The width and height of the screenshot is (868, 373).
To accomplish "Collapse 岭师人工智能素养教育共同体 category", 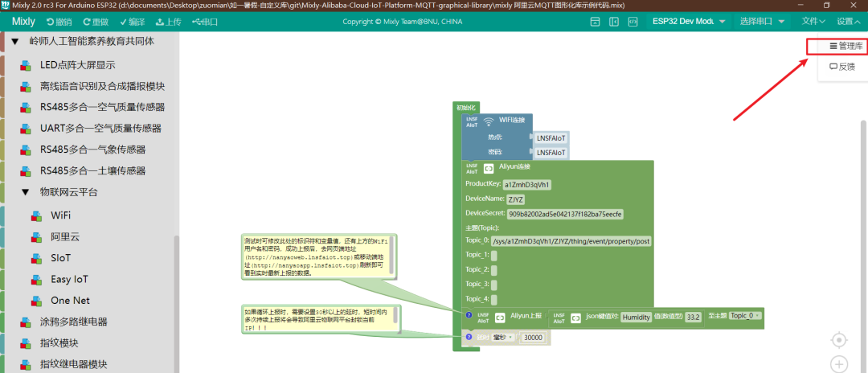I will coord(15,41).
